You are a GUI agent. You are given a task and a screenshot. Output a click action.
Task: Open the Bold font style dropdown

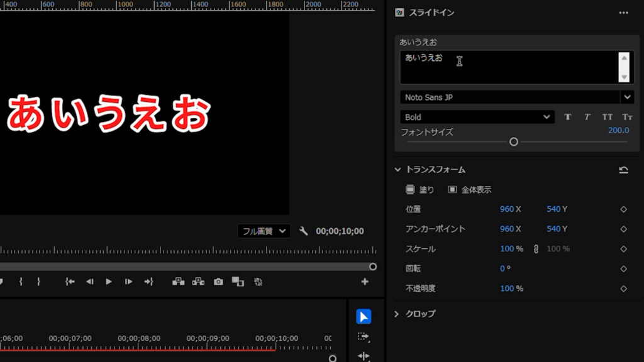point(547,117)
